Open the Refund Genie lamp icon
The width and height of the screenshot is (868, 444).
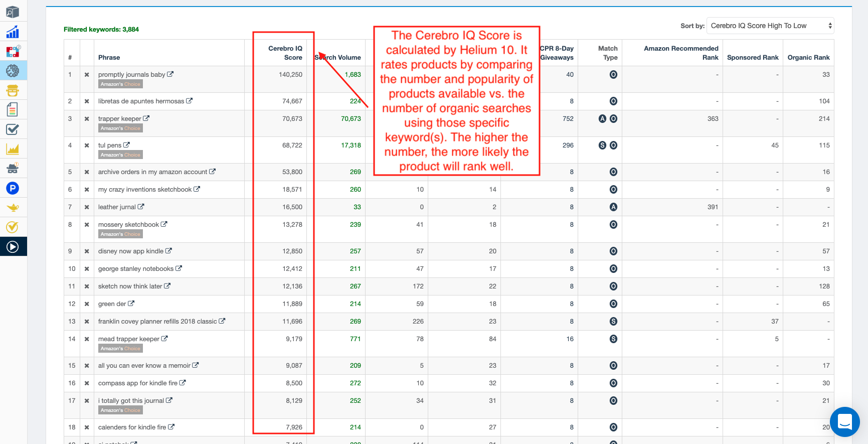click(13, 208)
